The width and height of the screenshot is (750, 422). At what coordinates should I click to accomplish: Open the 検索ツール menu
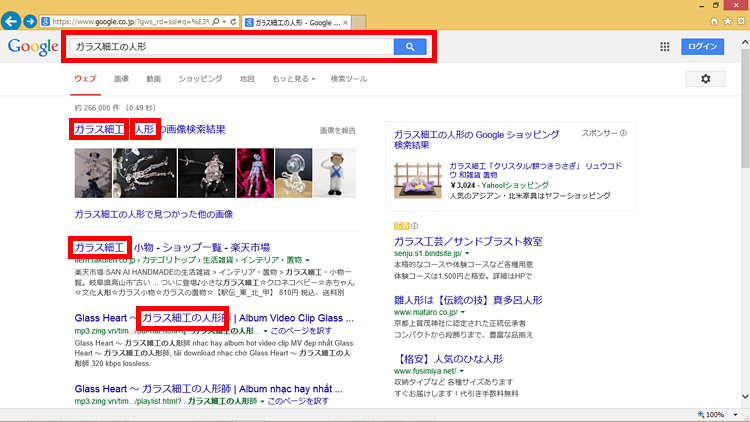coord(349,78)
